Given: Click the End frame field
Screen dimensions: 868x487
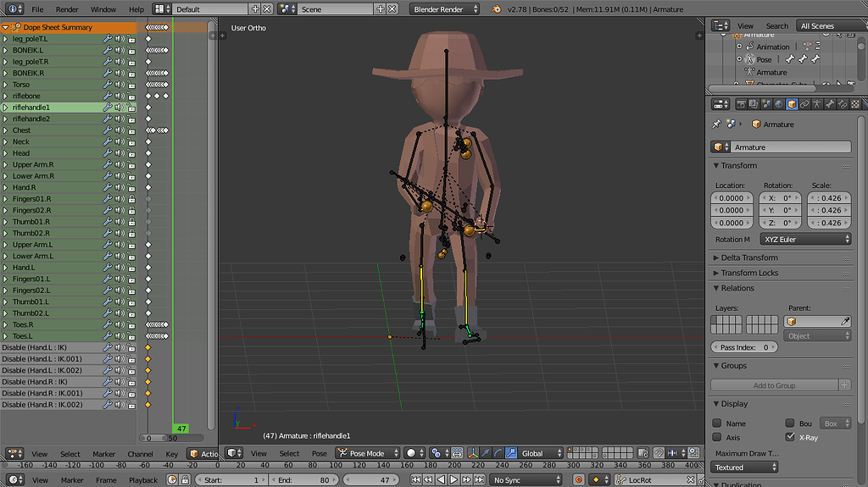Looking at the screenshot, I should point(304,480).
